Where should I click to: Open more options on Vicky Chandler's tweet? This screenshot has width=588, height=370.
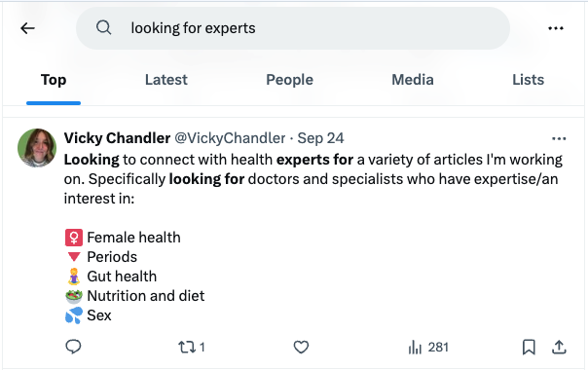[559, 139]
